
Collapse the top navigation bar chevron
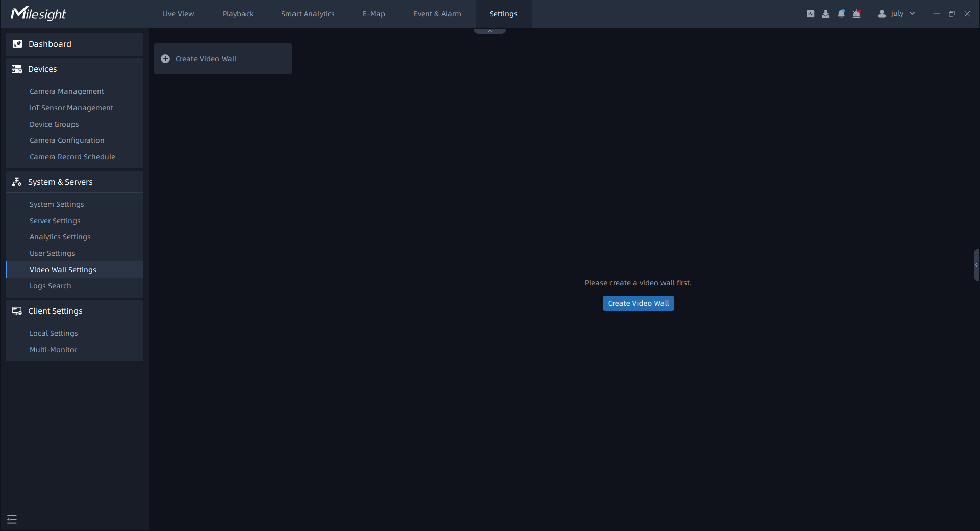click(489, 31)
